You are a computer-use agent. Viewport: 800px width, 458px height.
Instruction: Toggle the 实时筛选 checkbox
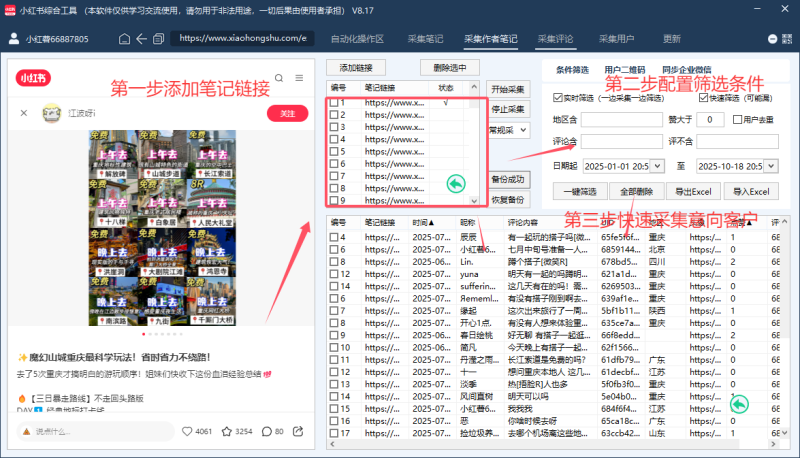(x=558, y=97)
